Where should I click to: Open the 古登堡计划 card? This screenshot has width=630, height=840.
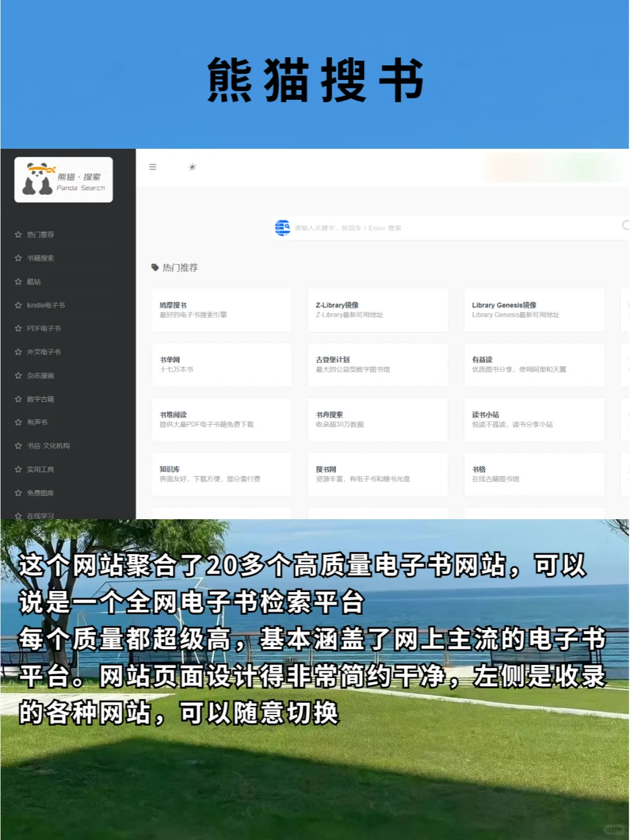(x=378, y=365)
